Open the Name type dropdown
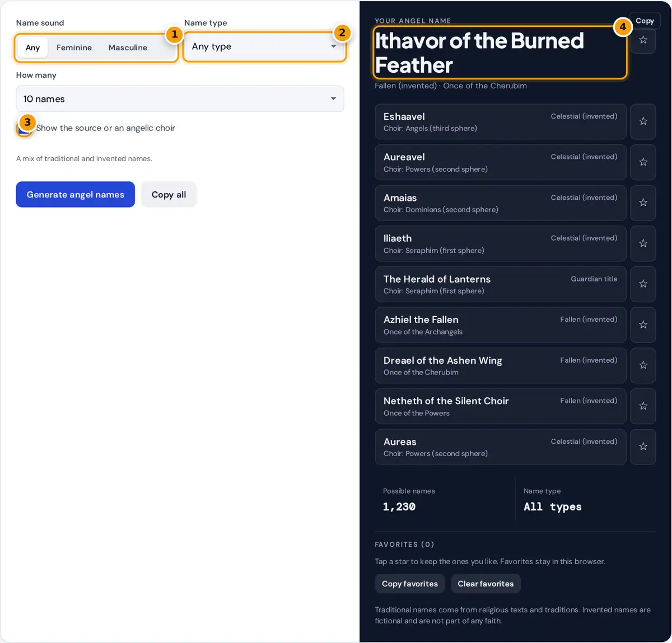Screen dimensions: 672x643 264,46
